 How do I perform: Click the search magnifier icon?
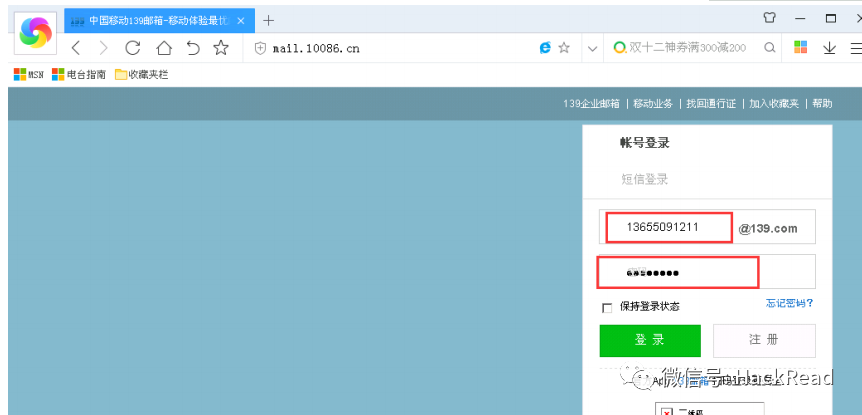click(x=770, y=48)
